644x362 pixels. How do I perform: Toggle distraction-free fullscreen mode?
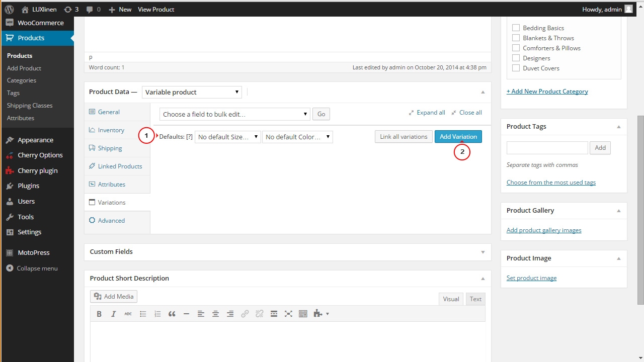coord(288,314)
